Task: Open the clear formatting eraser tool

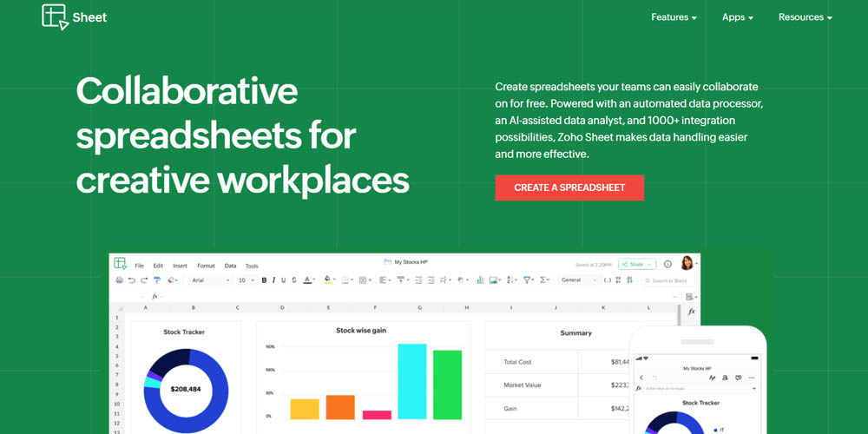Action: (173, 280)
